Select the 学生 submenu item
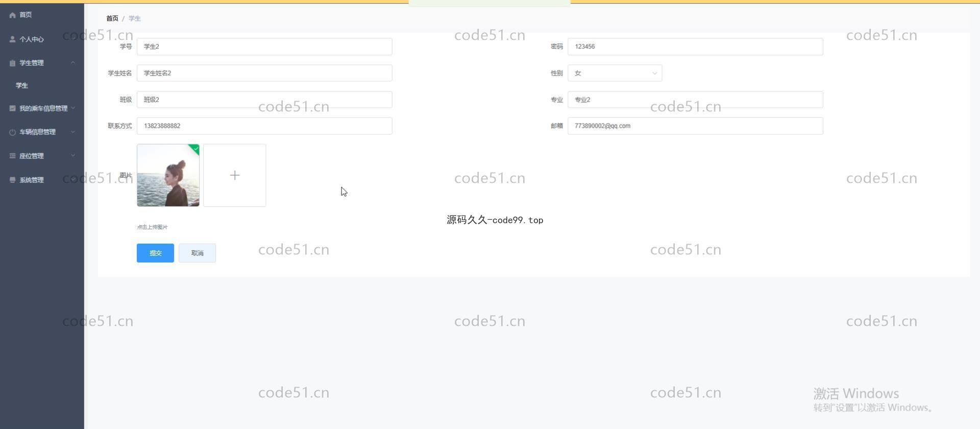980x429 pixels. (x=22, y=85)
